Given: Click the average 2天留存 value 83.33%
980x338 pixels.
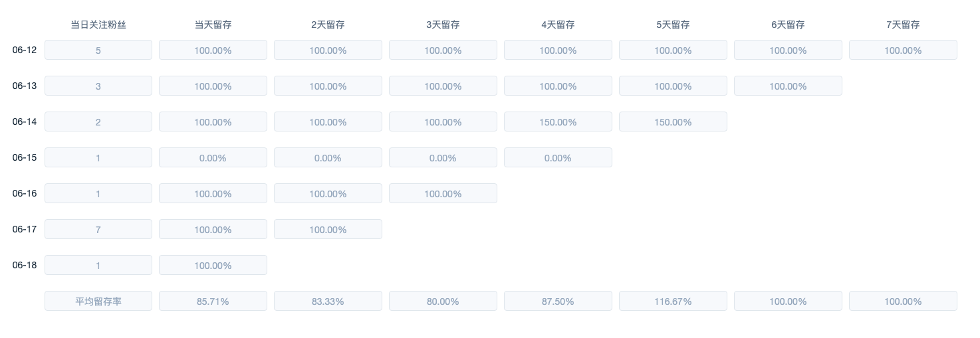Looking at the screenshot, I should (328, 301).
